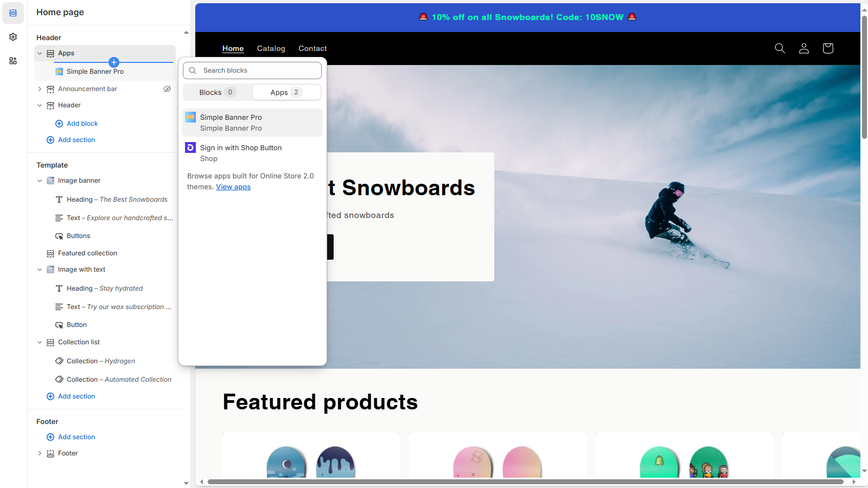The width and height of the screenshot is (868, 488).
Task: Click the Image with text section icon
Action: click(x=50, y=269)
